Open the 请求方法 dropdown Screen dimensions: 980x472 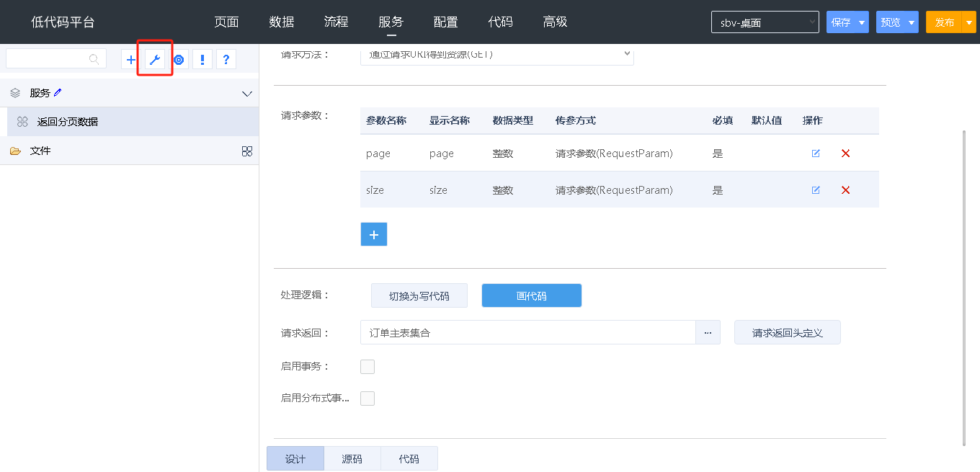[496, 55]
